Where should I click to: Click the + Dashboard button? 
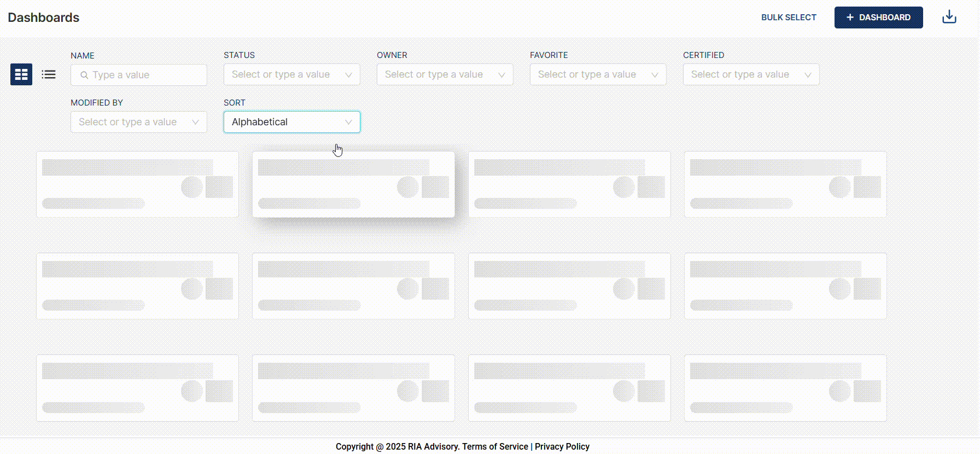pos(878,18)
